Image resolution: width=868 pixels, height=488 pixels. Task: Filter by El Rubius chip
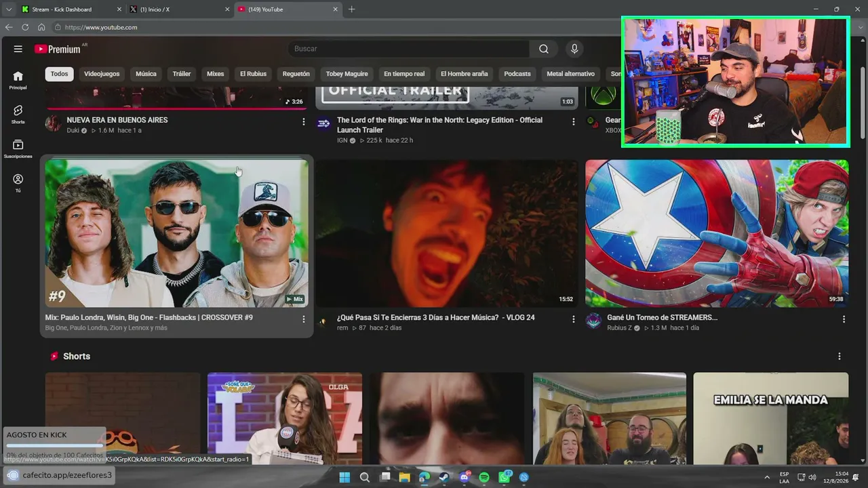pyautogui.click(x=253, y=74)
